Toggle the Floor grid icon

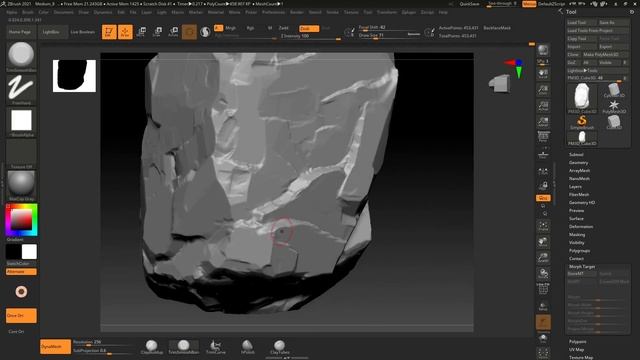coord(543,154)
